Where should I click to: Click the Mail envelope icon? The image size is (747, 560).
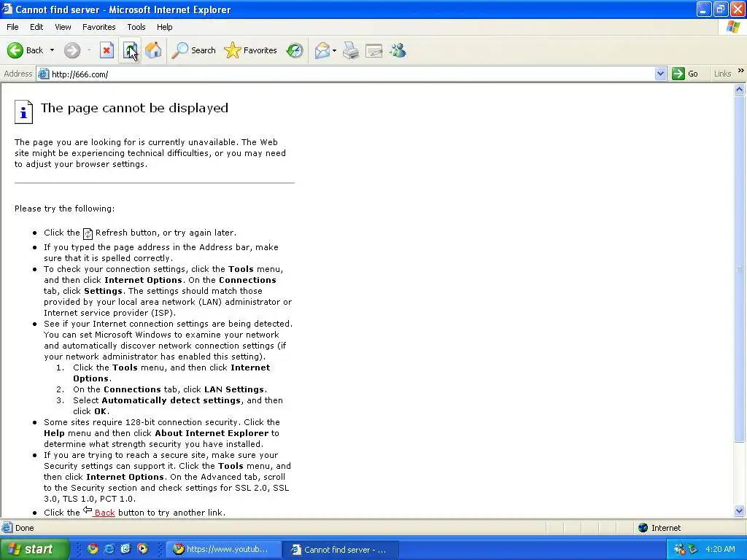[322, 50]
